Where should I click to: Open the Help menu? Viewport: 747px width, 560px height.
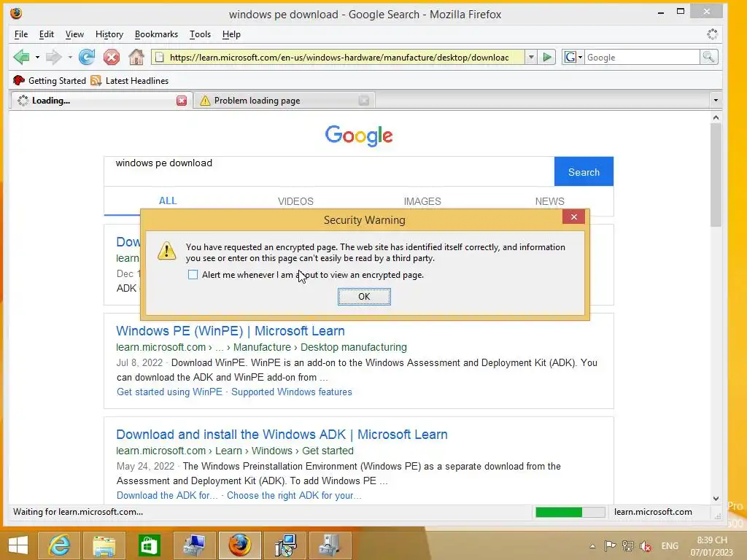point(231,34)
